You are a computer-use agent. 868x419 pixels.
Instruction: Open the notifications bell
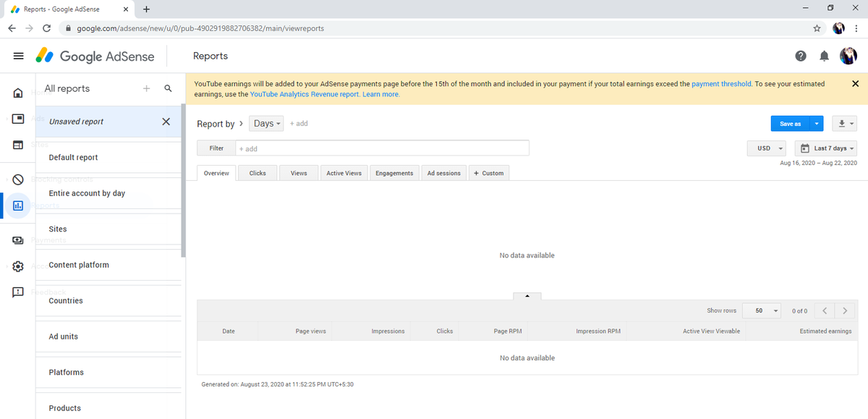pos(824,56)
